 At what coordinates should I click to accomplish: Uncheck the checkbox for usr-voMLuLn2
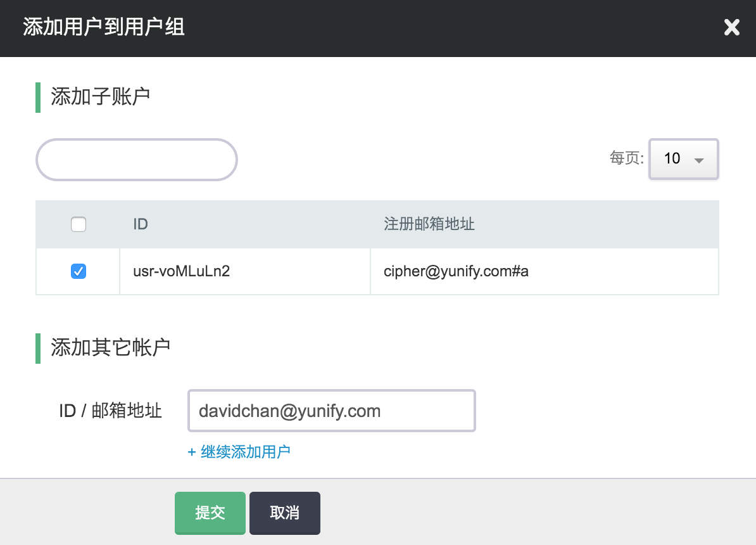tap(79, 271)
